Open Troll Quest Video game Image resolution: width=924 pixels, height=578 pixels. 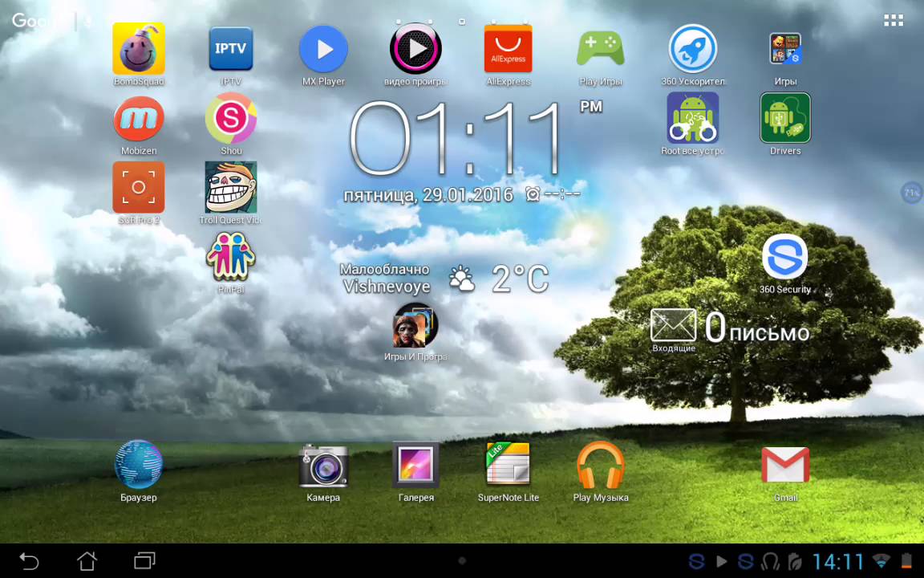(x=230, y=187)
